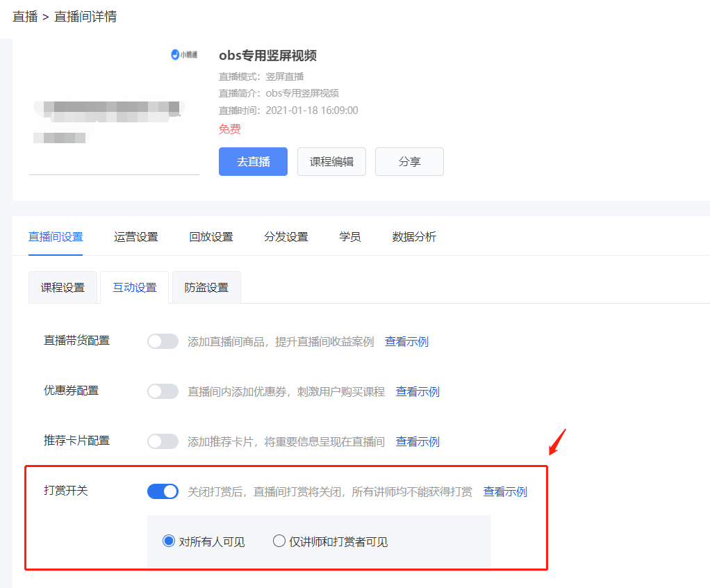Click the 直播模式: 竖屏直播 text
The height and width of the screenshot is (588, 710).
tap(261, 76)
